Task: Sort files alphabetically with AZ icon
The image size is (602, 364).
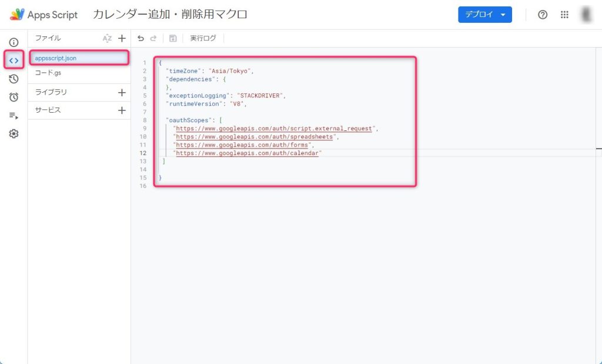Action: (x=107, y=38)
